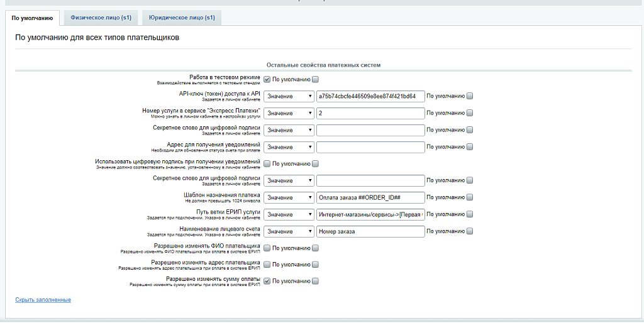Select the Номер заказа text field
644x323 pixels.
pos(370,231)
